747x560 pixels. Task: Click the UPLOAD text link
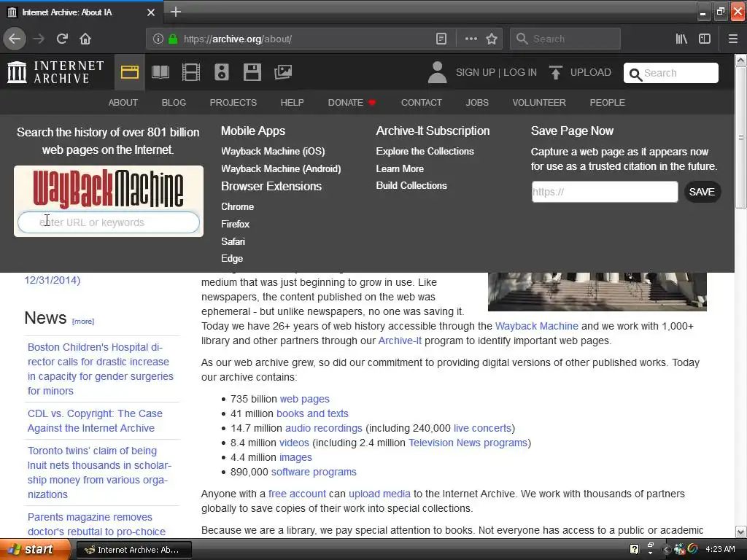[590, 72]
